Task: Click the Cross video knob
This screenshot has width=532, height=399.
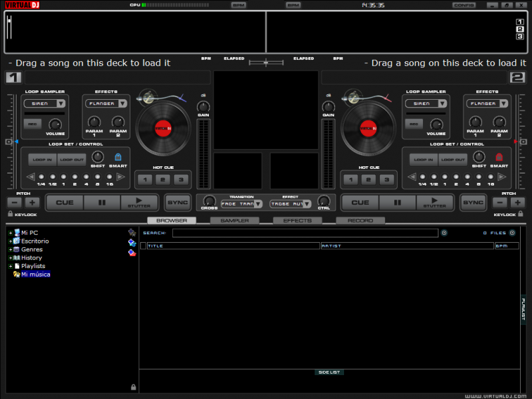Action: (x=209, y=201)
